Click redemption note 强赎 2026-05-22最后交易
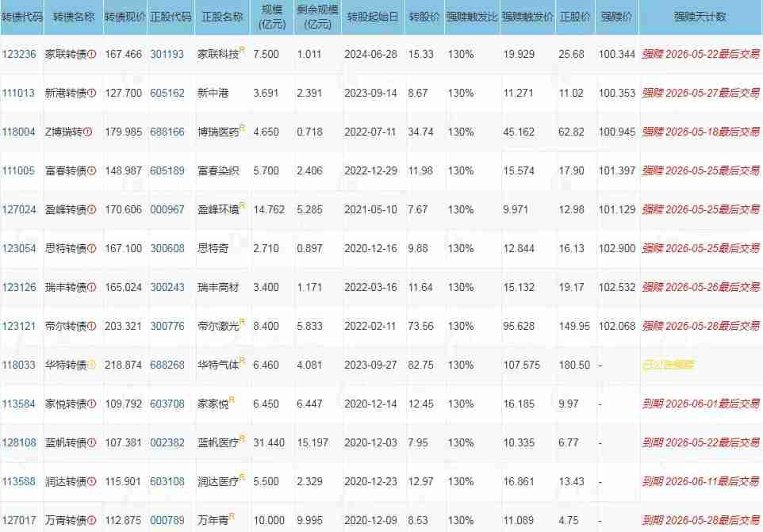 click(x=700, y=55)
